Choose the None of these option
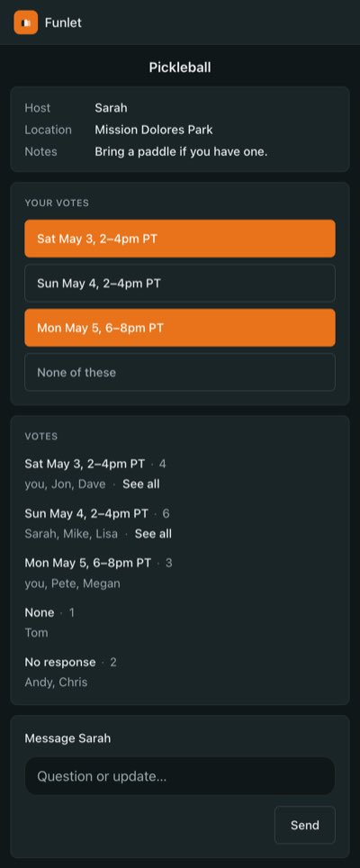Screen dimensions: 360x868 coord(180,372)
